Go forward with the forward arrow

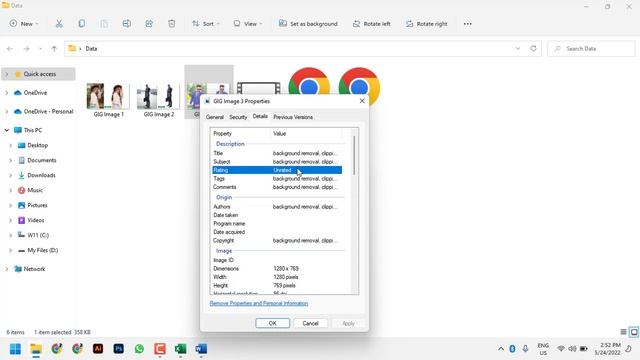click(26, 49)
